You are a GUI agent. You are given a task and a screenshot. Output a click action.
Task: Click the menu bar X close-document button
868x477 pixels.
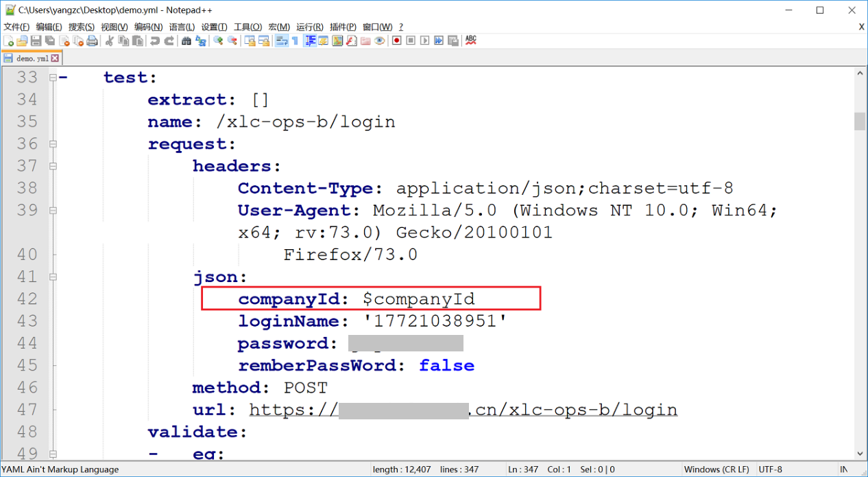coord(861,27)
